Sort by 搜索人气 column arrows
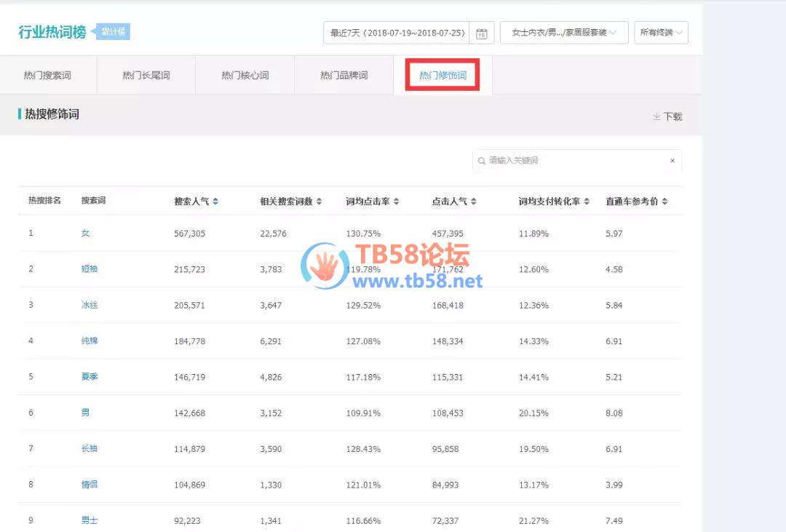 [215, 202]
